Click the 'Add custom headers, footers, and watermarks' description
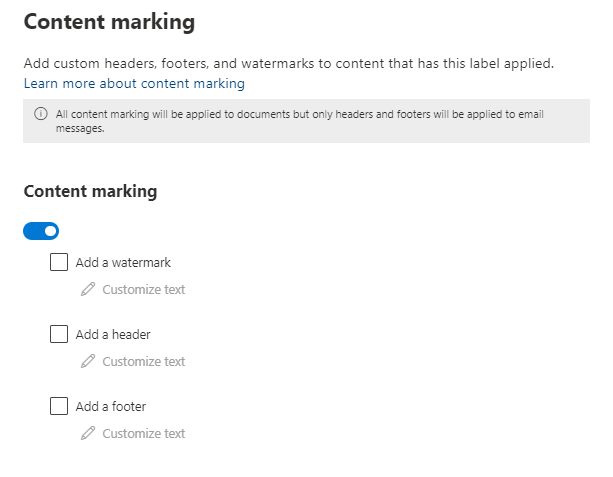 point(288,63)
